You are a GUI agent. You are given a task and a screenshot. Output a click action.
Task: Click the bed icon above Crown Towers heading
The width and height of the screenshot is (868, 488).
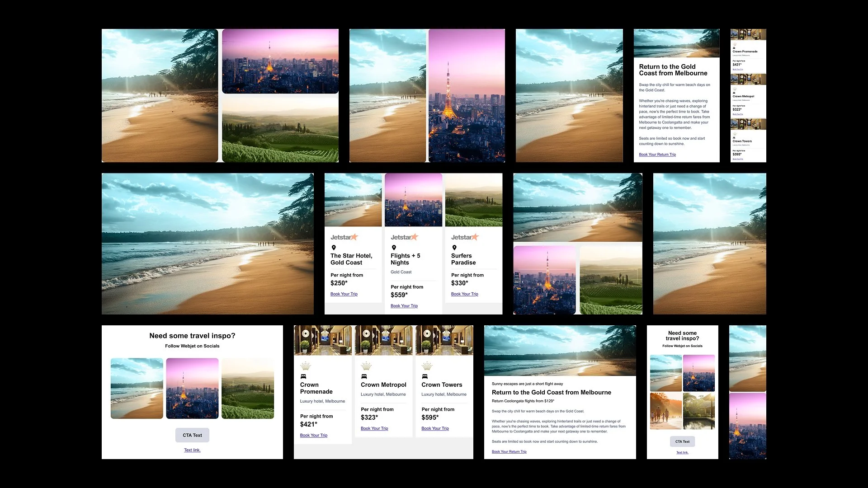pyautogui.click(x=425, y=376)
